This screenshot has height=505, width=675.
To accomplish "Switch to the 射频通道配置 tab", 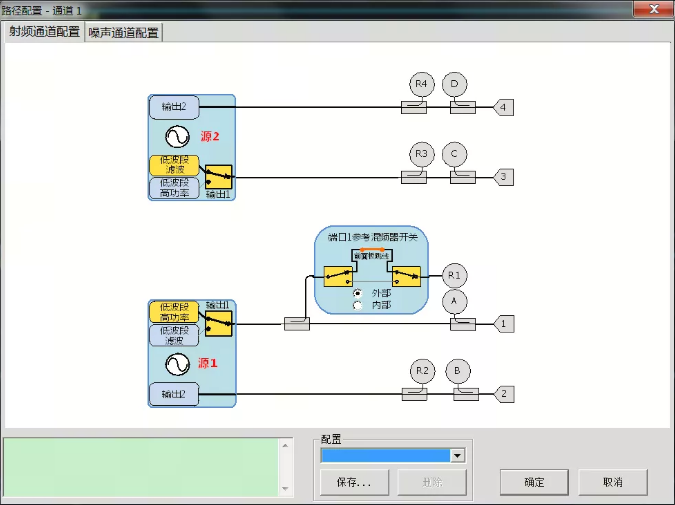I will tap(44, 31).
